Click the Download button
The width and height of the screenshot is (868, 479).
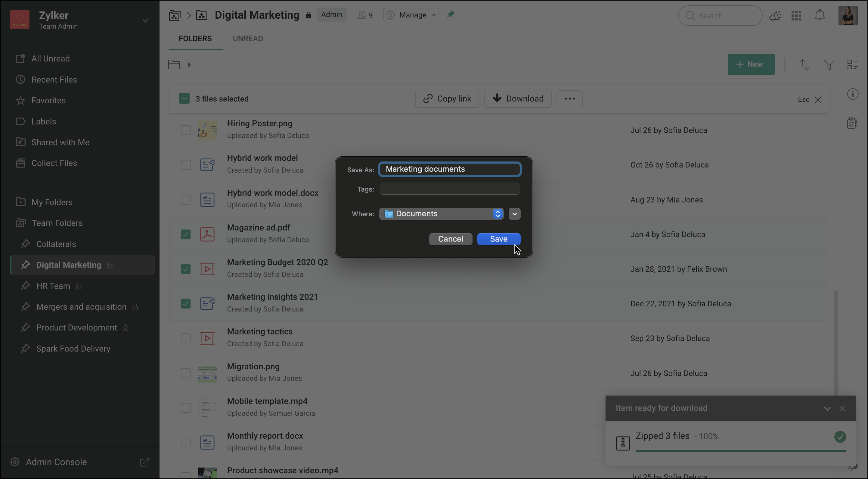[x=518, y=99]
